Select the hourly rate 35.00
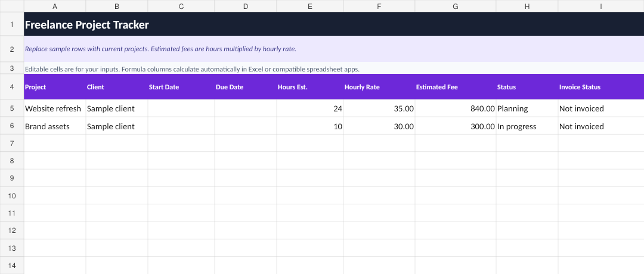 [379, 108]
